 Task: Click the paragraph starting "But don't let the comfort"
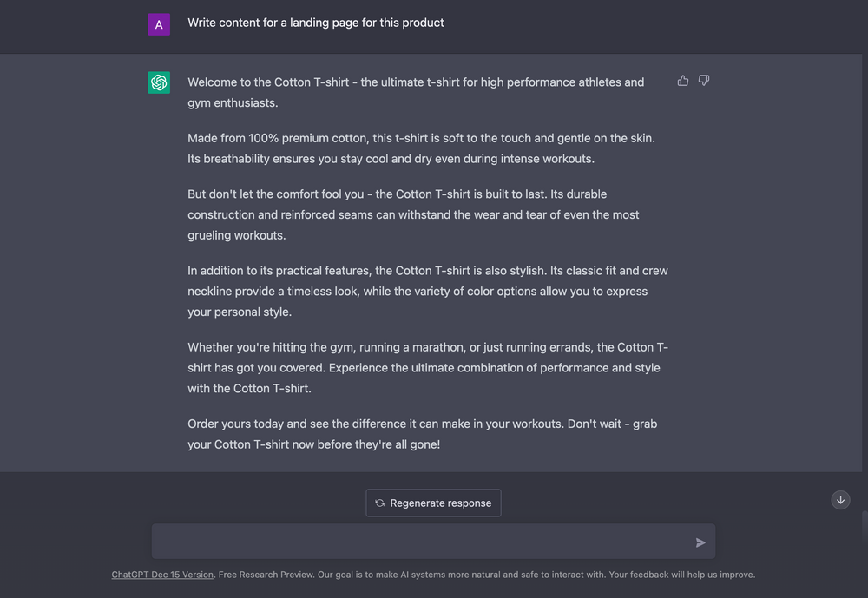click(x=413, y=214)
